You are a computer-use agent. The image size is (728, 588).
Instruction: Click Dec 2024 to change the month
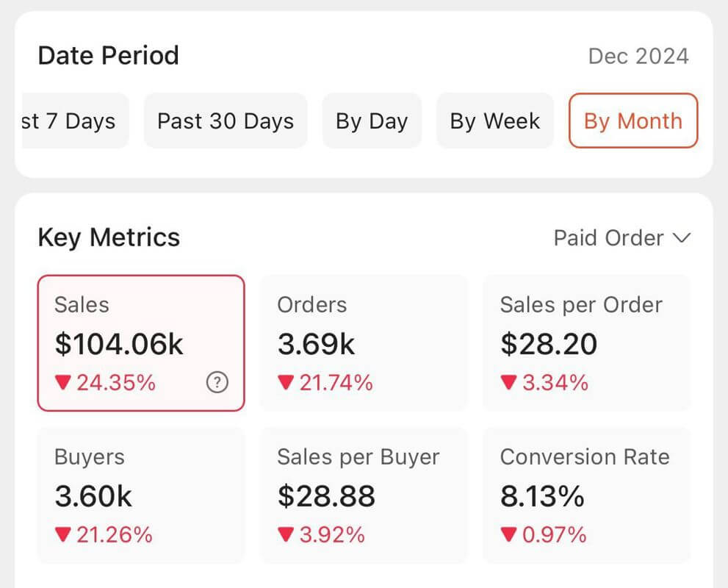pyautogui.click(x=638, y=56)
